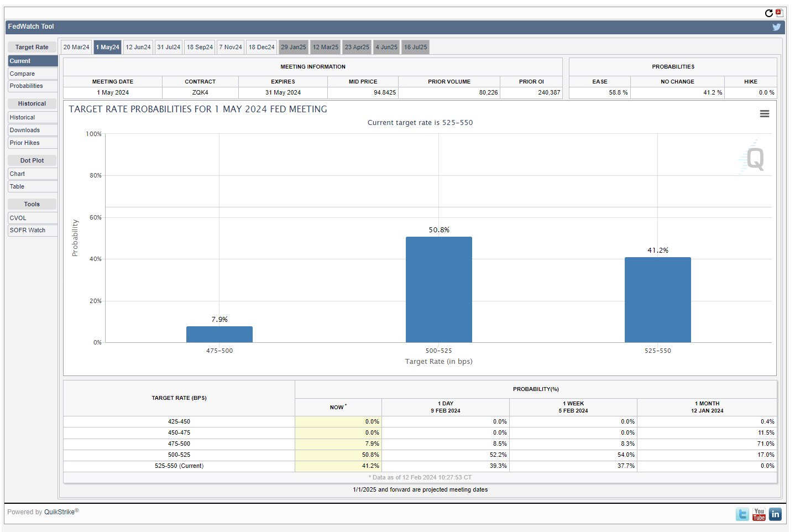Click the QuikStrike link in footer
Image resolution: width=795 pixels, height=532 pixels.
coord(59,512)
